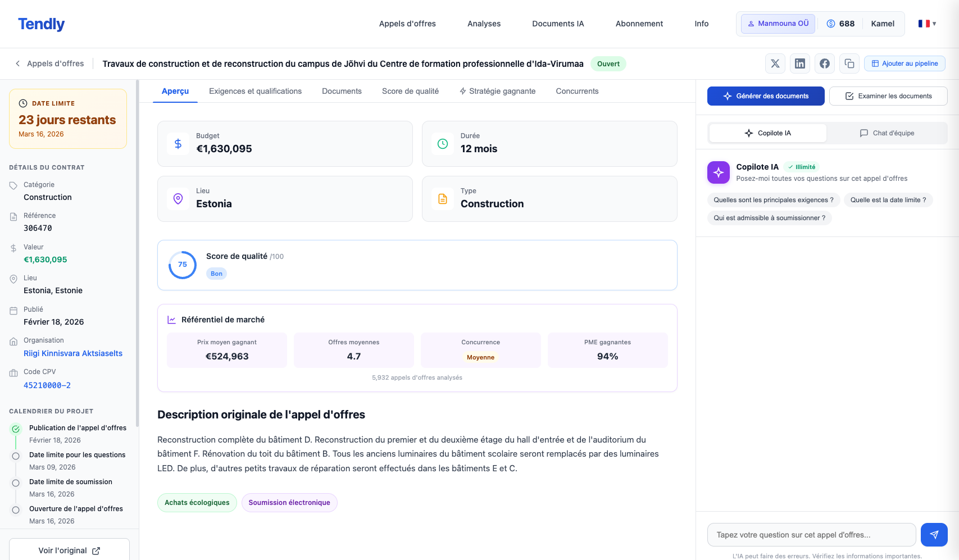Viewport: 959px width, 560px height.
Task: Share the tender on LinkedIn
Action: point(800,63)
